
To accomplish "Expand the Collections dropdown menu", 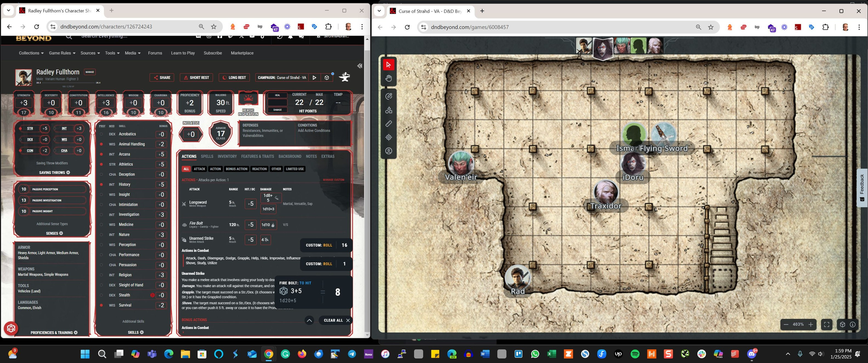I will click(31, 53).
